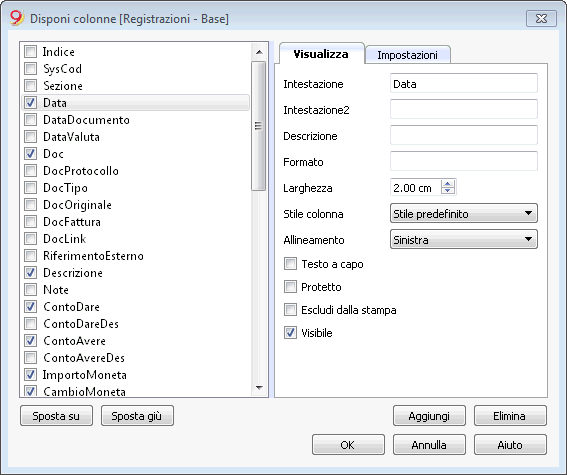Tick the Protetto checkbox
Image resolution: width=567 pixels, height=475 pixels.
click(290, 287)
